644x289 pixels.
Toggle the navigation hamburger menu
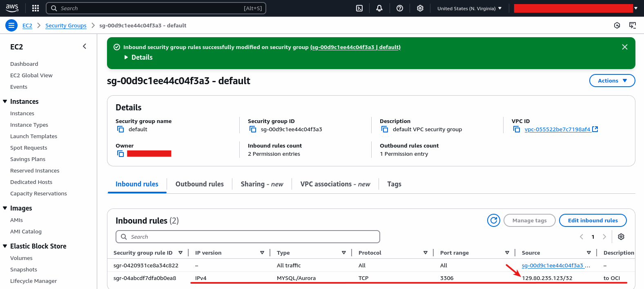click(x=11, y=25)
